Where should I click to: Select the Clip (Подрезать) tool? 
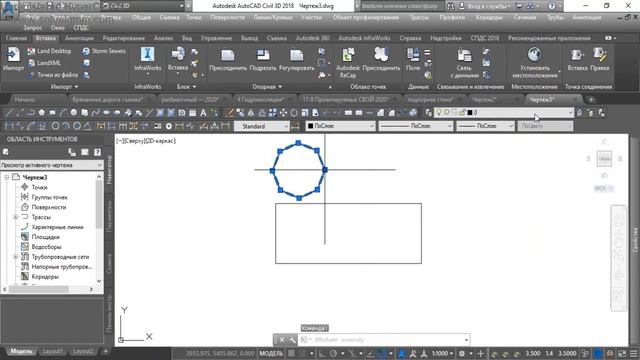point(263,60)
